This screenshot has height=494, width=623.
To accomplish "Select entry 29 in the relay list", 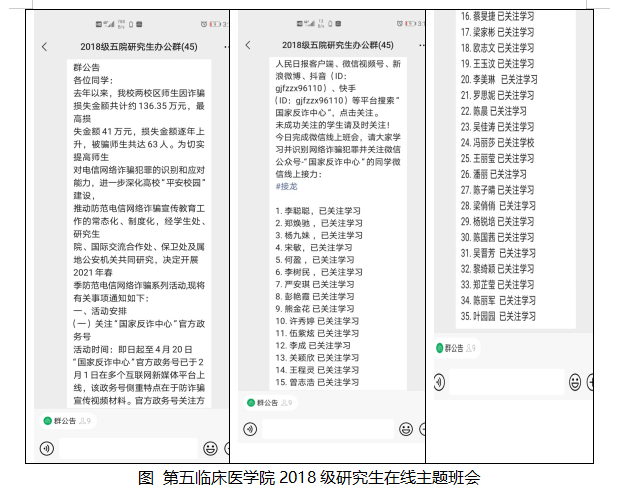I will click(x=497, y=222).
